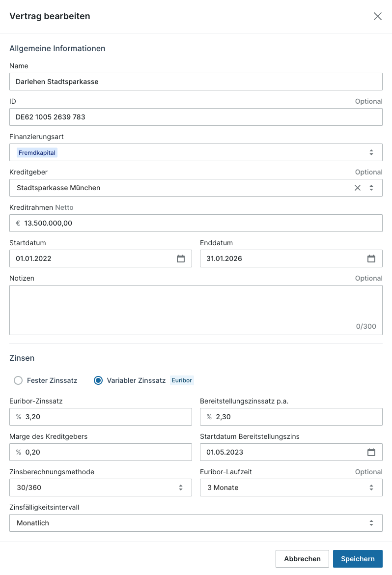Image resolution: width=392 pixels, height=575 pixels.
Task: Focus the Name field with Darlehen Stadtsparkasse
Action: pos(196,82)
